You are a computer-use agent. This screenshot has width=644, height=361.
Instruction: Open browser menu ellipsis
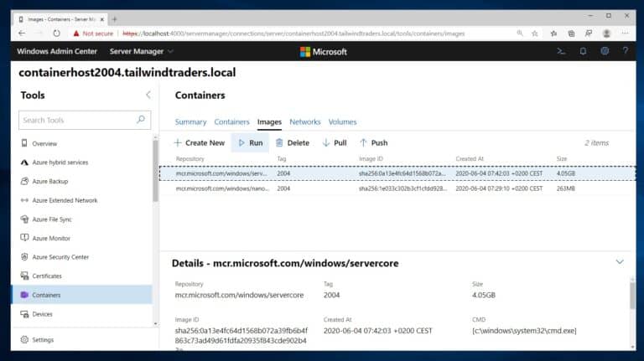pyautogui.click(x=625, y=33)
